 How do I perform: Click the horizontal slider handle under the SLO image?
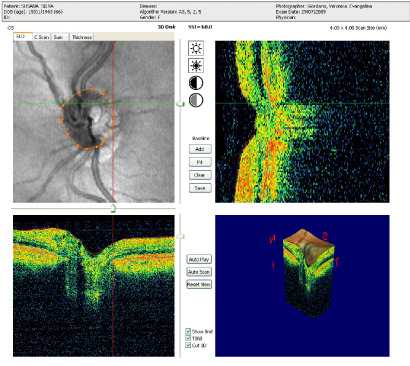(x=113, y=209)
